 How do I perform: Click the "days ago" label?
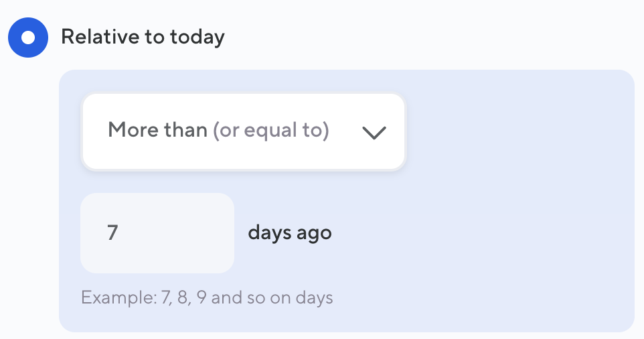290,233
